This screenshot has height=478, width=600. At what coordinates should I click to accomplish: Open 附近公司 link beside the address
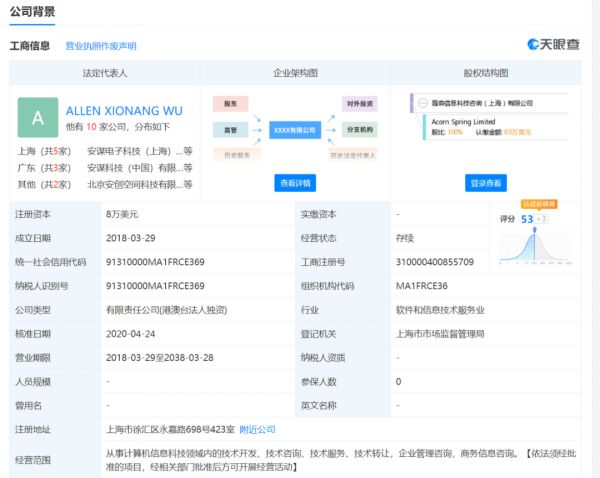coord(257,430)
